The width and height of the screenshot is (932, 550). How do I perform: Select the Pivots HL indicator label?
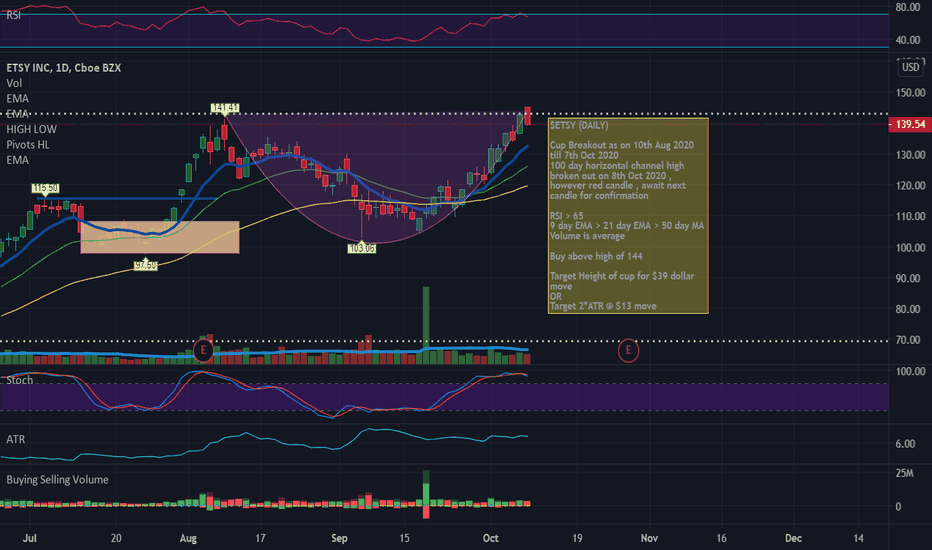tap(28, 144)
